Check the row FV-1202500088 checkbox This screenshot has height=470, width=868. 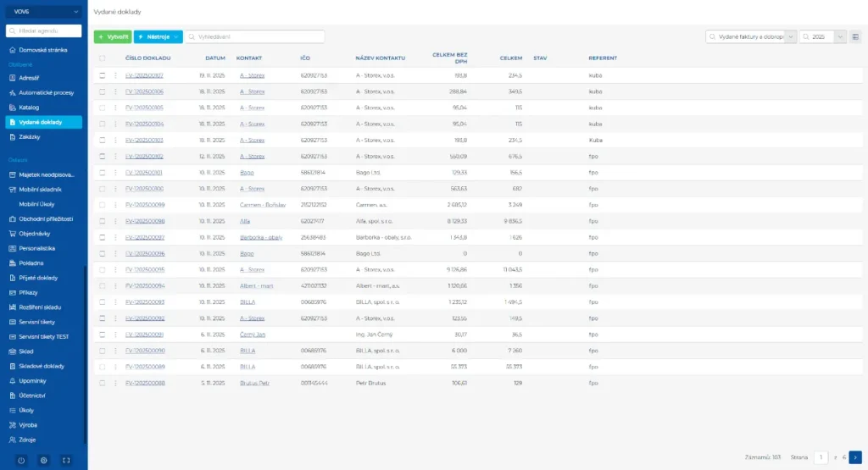click(x=103, y=383)
